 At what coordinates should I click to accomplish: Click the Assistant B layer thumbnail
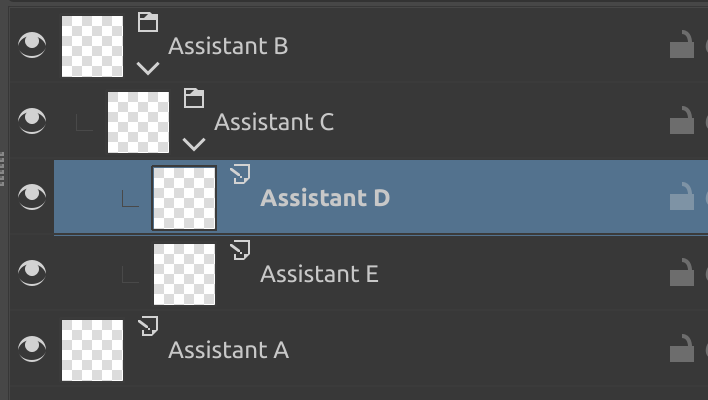coord(92,46)
